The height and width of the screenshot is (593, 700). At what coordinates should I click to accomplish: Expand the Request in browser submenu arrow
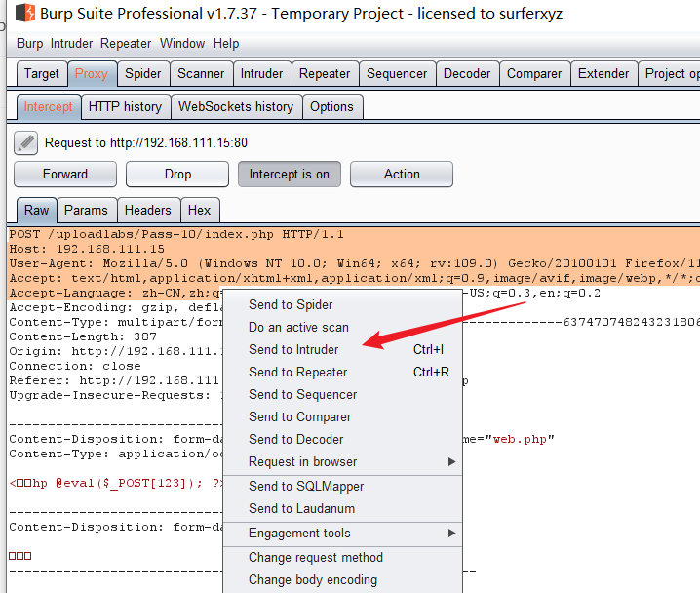click(451, 461)
